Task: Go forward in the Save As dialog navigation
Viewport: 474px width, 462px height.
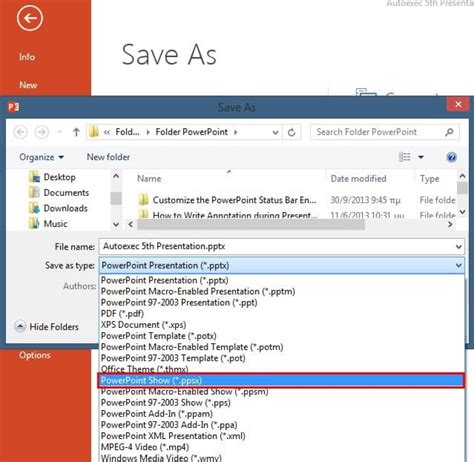Action: point(42,132)
